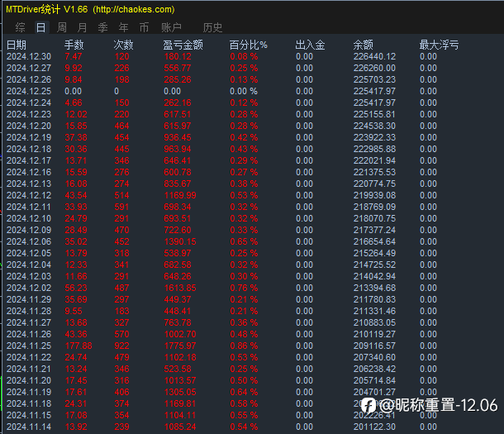
Task: Click the 日期 column header
Action: [17, 45]
